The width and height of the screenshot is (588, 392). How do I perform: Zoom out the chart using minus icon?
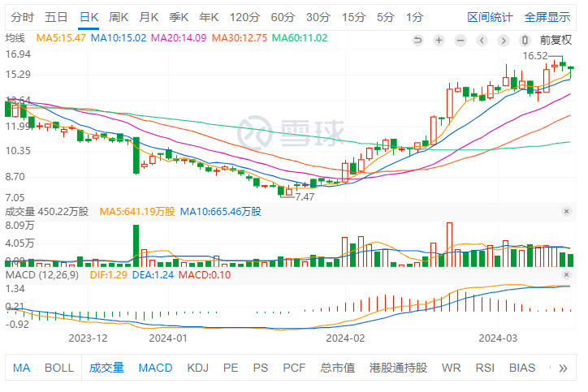tap(460, 39)
